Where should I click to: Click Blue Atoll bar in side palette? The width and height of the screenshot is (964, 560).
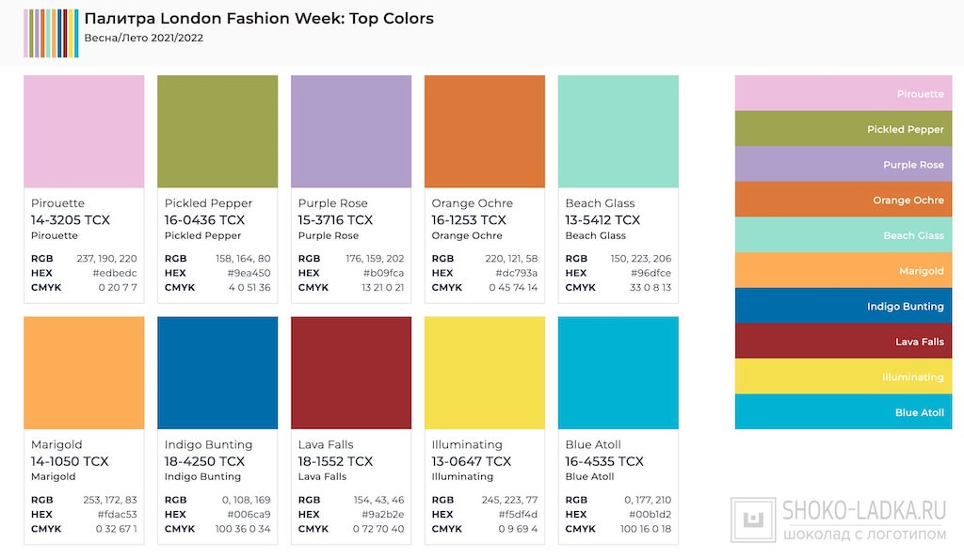click(843, 412)
